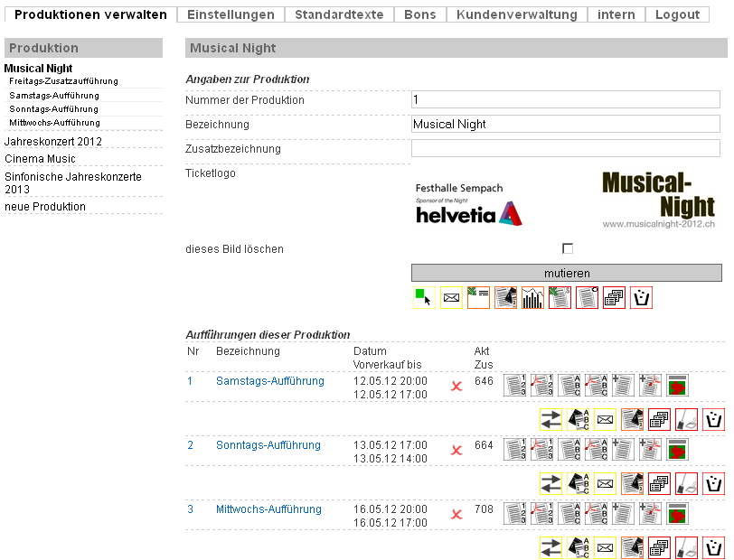Open red-green seating plan icon for Sonntags-Aufführung

677,450
